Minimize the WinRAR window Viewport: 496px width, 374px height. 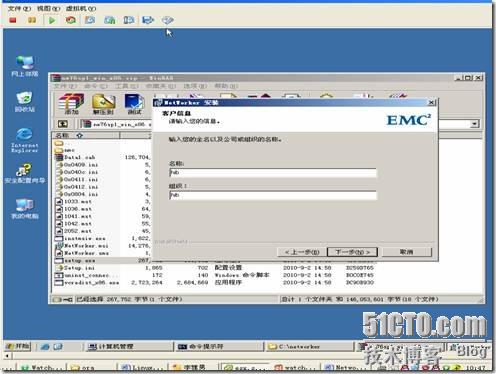(x=459, y=78)
